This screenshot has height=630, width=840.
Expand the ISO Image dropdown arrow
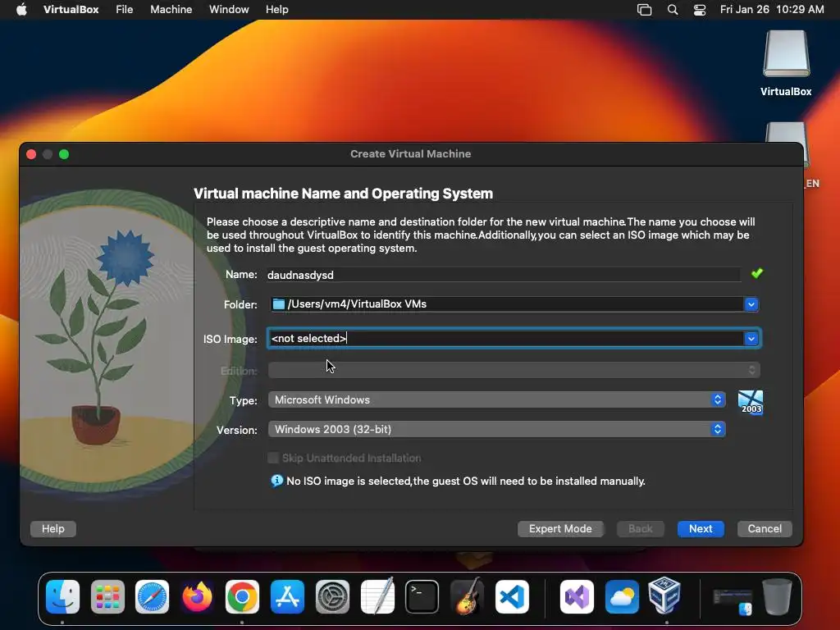[x=751, y=339]
